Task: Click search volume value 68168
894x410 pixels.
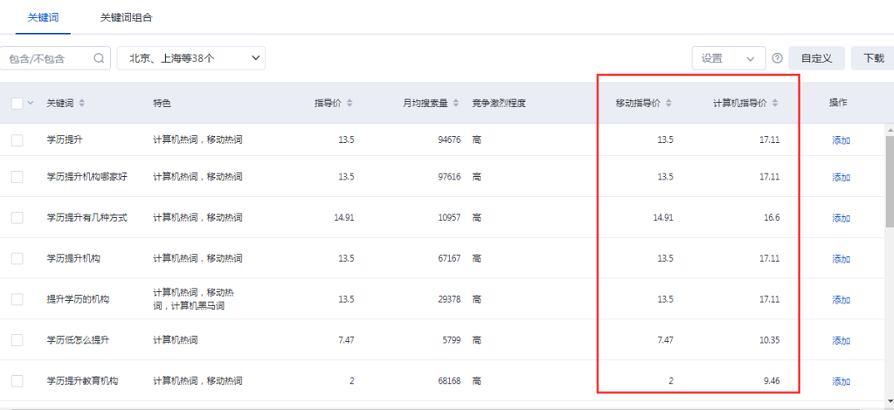Action: point(449,380)
